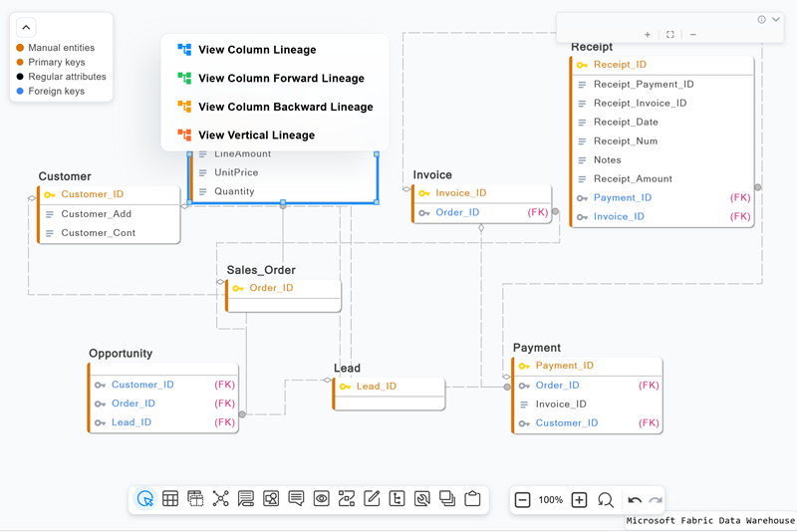The height and width of the screenshot is (532, 797).
Task: Click minimap plus zoom in button
Action: (x=647, y=35)
